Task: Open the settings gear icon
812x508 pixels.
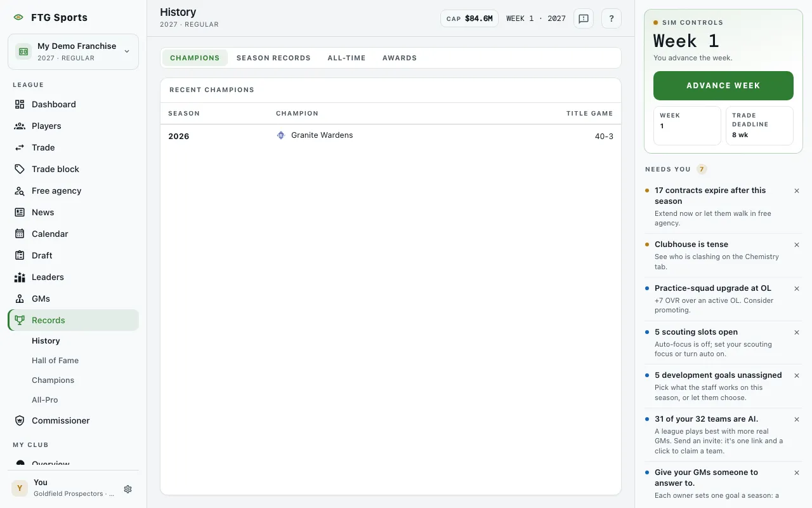Action: tap(128, 489)
